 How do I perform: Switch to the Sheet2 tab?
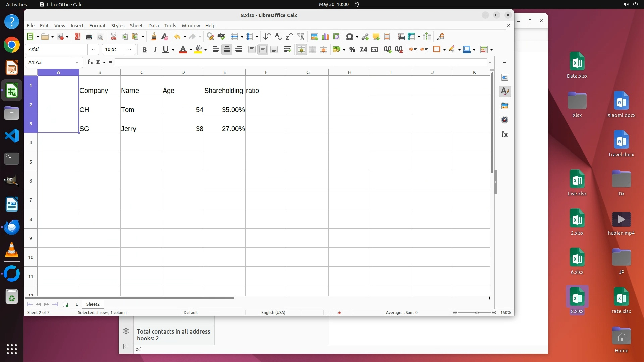click(93, 304)
